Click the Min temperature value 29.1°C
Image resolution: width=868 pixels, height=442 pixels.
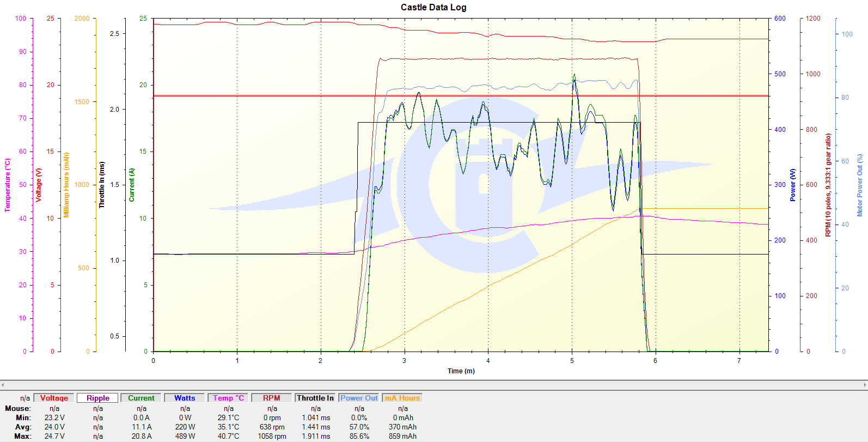coord(229,417)
